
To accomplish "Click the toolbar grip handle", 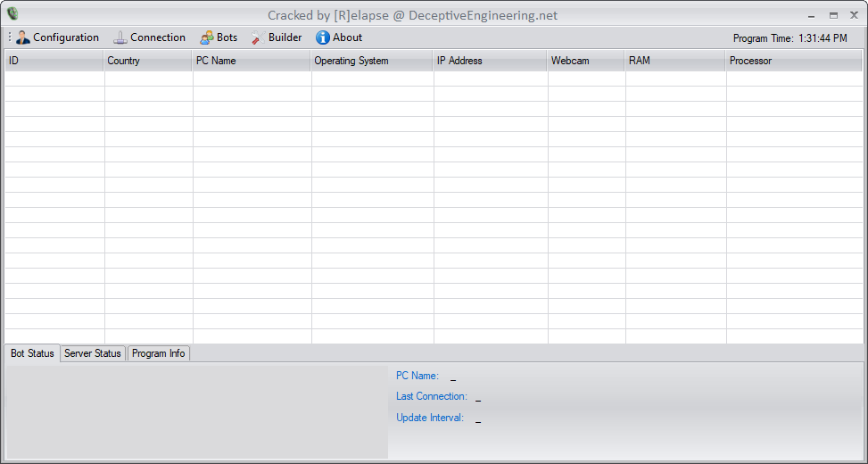I will pos(9,37).
